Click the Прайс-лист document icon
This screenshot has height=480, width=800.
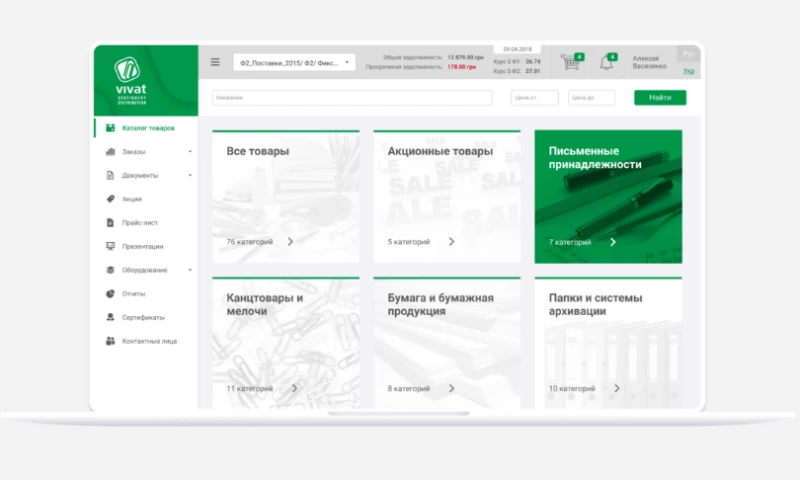click(x=110, y=223)
